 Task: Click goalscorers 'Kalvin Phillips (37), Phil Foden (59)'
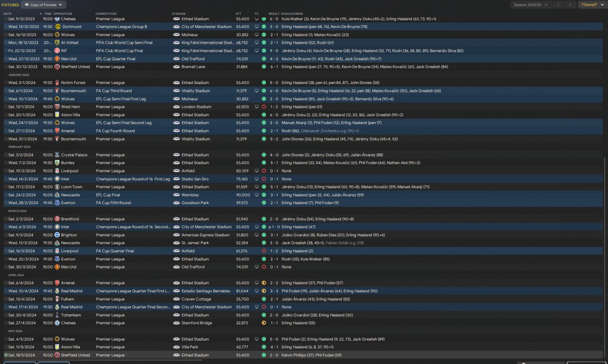(312, 355)
